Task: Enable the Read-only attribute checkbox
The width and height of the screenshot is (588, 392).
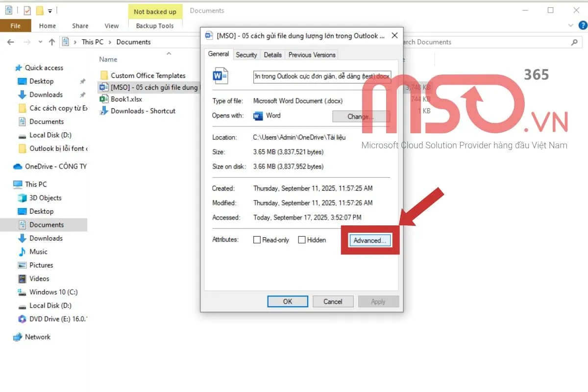Action: pyautogui.click(x=257, y=240)
